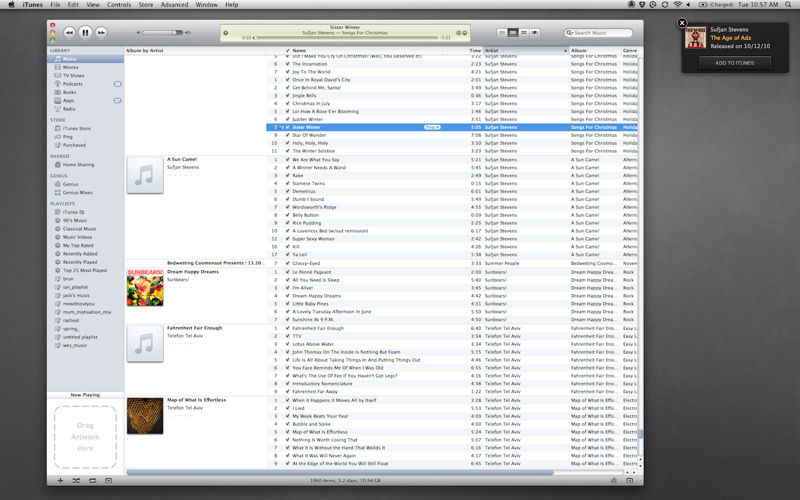
Task: Click the previous track rewind button
Action: (69, 32)
